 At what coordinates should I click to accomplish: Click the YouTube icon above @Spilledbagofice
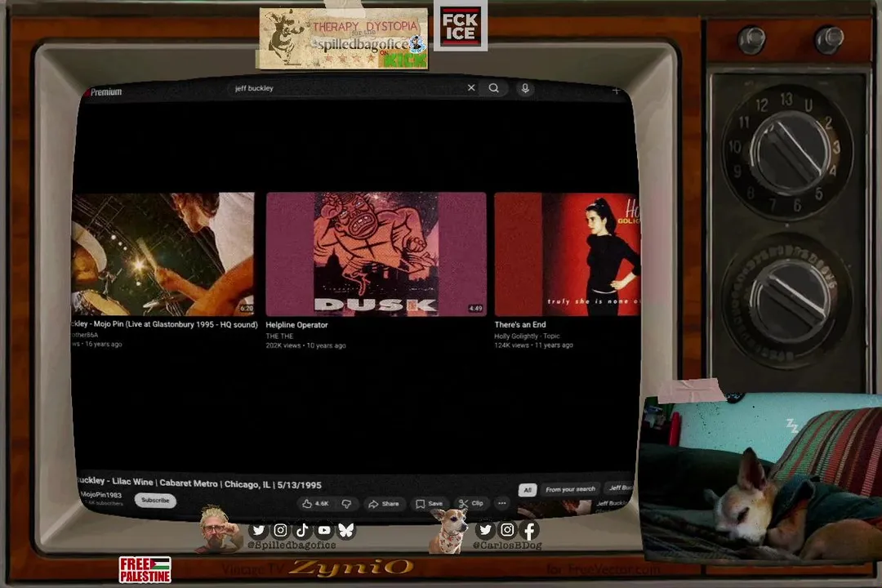(x=324, y=530)
